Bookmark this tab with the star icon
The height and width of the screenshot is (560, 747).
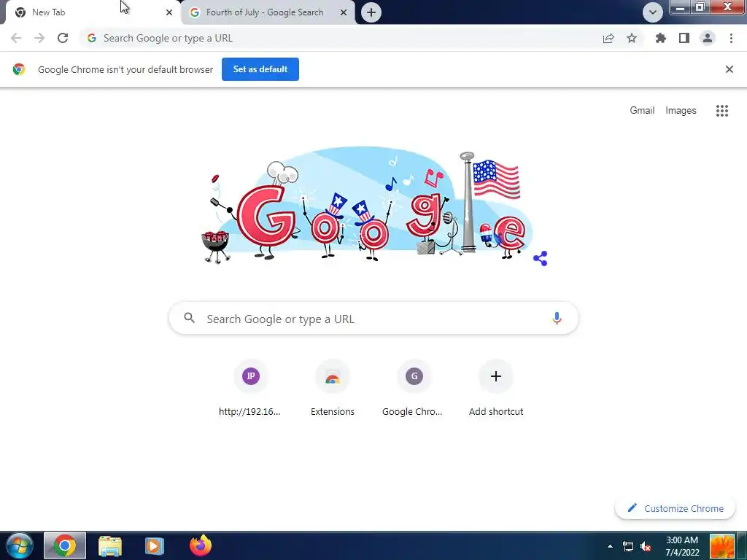(x=632, y=38)
